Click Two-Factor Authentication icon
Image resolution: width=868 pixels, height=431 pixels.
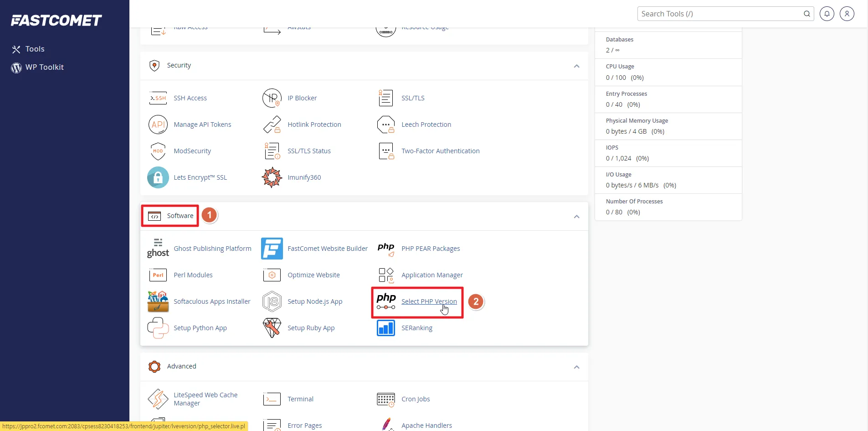point(386,151)
